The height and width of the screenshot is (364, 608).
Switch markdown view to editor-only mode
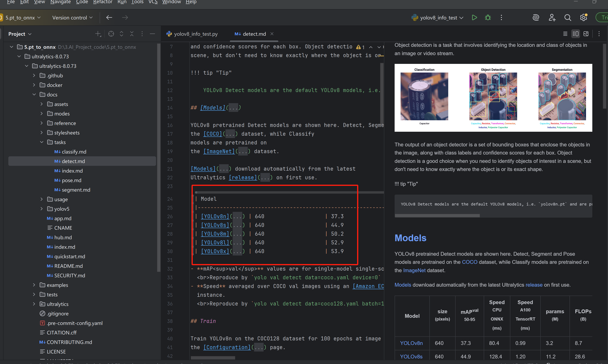tap(565, 34)
